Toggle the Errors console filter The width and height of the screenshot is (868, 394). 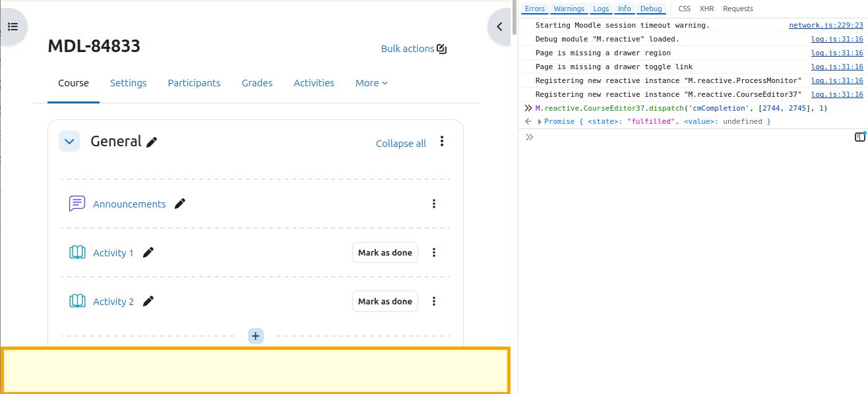[535, 9]
